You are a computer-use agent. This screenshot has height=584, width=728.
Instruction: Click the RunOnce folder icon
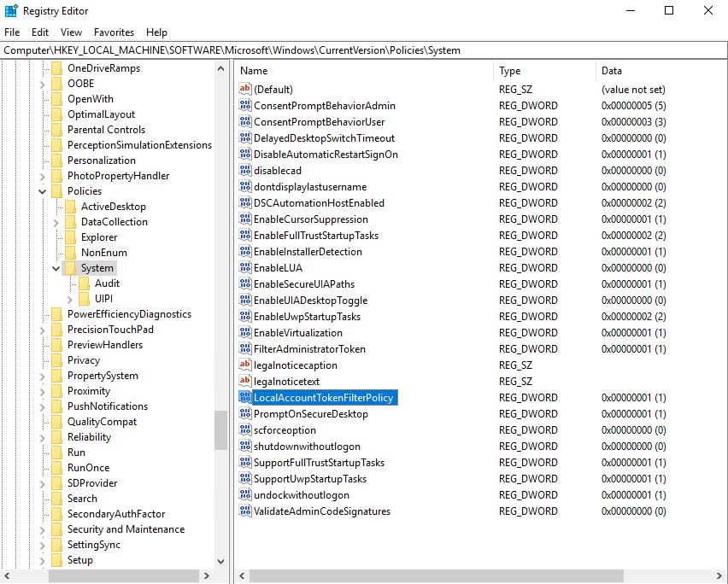click(56, 468)
